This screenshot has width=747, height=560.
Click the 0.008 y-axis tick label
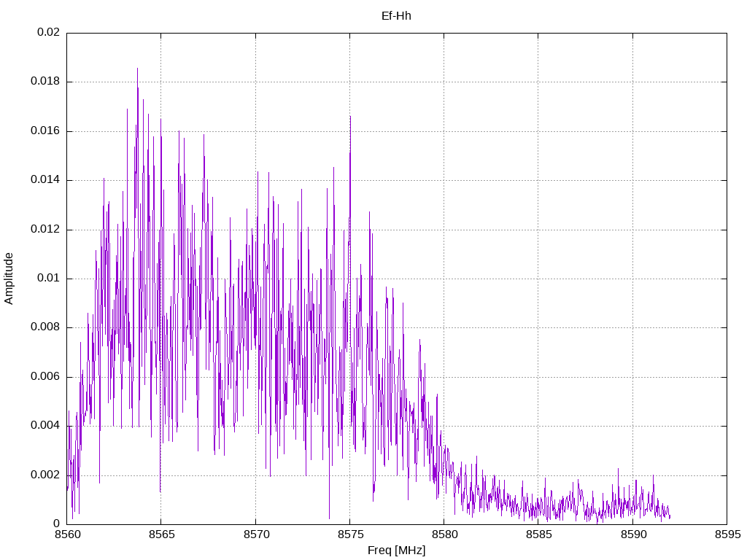[45, 327]
